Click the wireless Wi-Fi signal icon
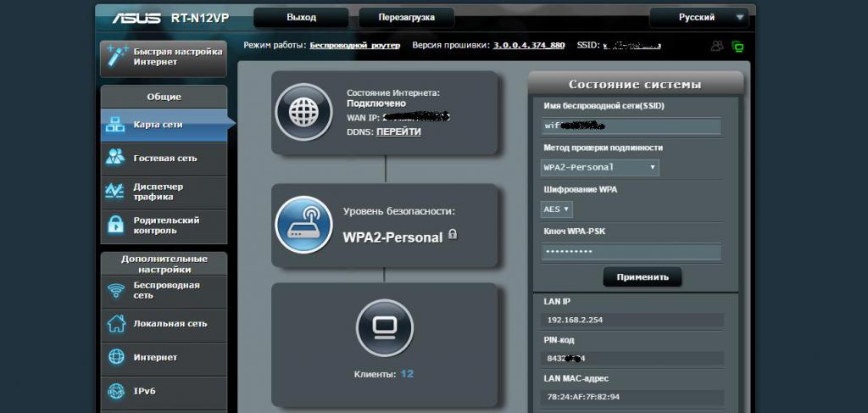 [x=115, y=290]
